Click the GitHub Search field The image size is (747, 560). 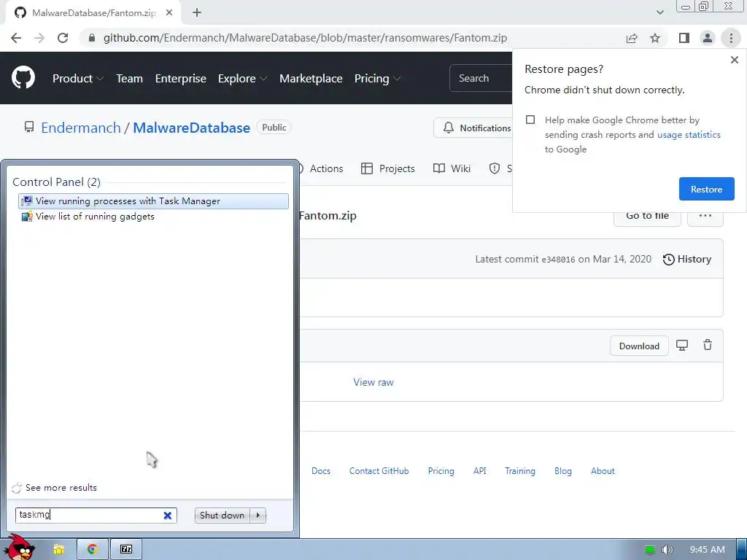tap(480, 78)
